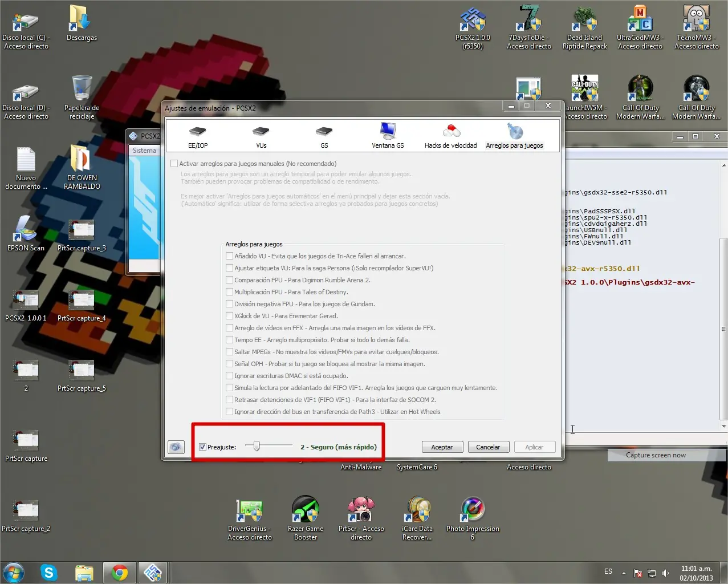Open Skype from the taskbar
Screen dimensions: 728x584
[x=50, y=573]
